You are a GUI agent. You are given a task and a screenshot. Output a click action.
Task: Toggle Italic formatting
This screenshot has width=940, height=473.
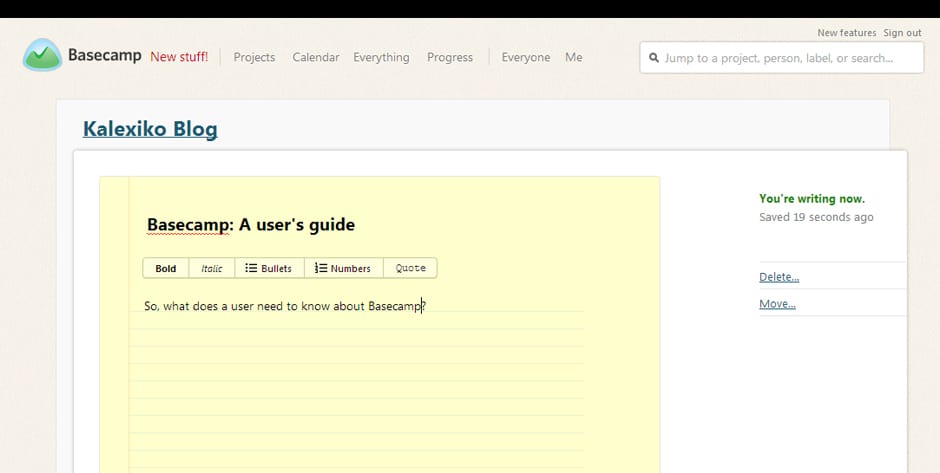(212, 268)
